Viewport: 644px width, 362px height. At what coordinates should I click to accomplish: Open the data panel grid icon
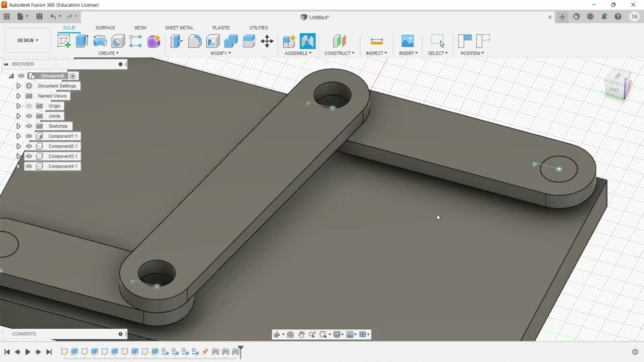click(7, 17)
